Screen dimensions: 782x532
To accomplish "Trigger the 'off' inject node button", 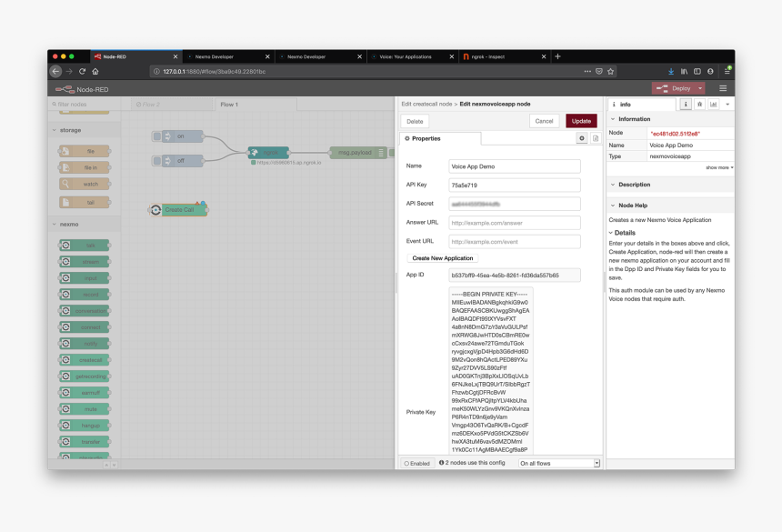I will click(157, 161).
